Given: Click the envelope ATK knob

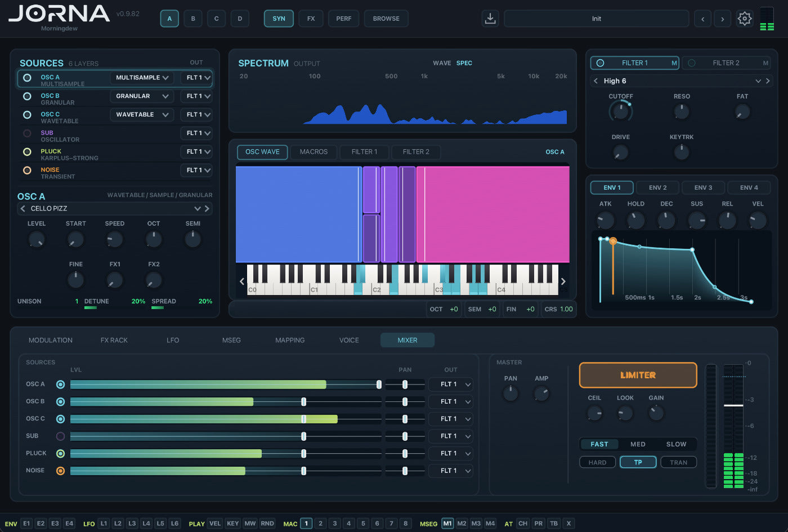Looking at the screenshot, I should tap(605, 220).
